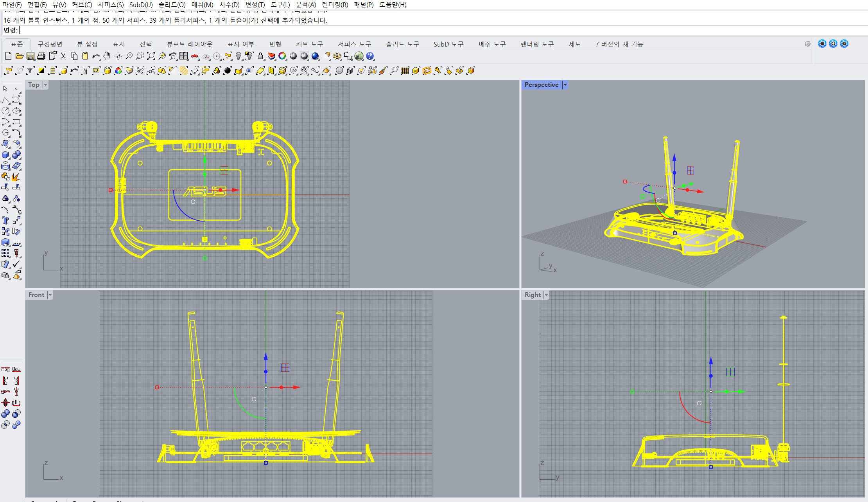Toggle Hide objects light bulb icon

click(x=239, y=56)
